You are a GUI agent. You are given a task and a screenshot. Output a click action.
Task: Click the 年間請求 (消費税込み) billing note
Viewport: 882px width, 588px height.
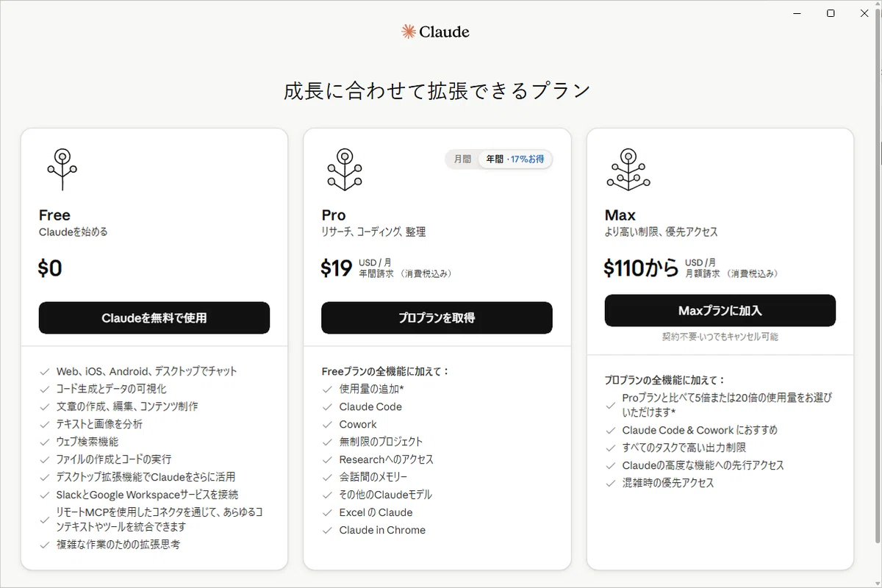click(x=406, y=273)
